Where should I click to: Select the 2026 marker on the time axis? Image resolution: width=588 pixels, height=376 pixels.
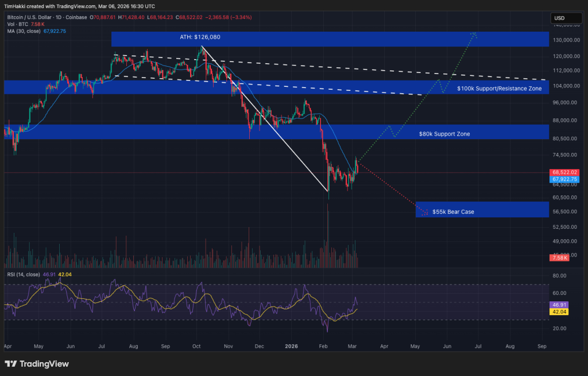(x=291, y=346)
